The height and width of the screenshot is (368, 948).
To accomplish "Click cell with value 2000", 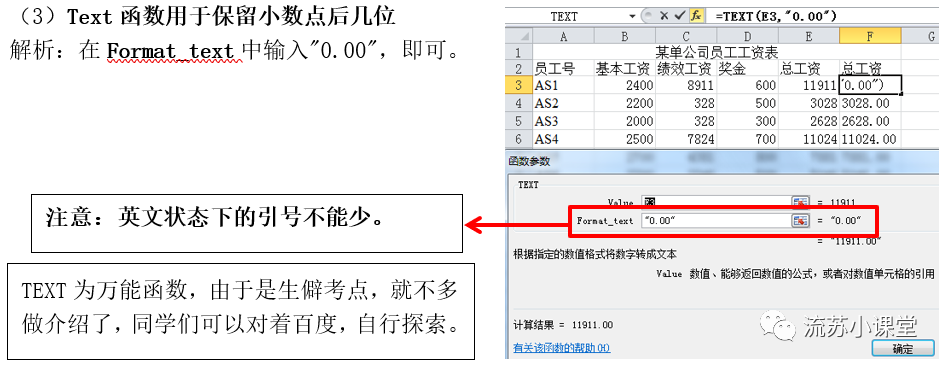I will point(625,121).
